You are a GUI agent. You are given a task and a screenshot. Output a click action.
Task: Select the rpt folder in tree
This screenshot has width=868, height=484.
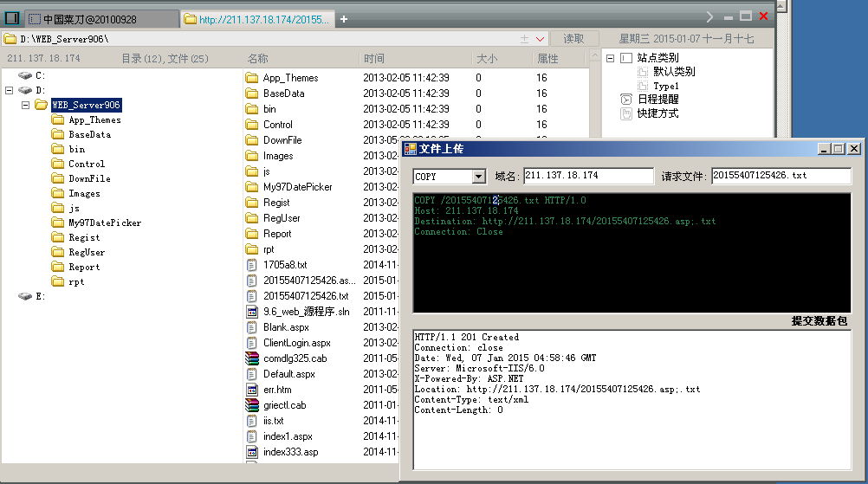pos(76,281)
